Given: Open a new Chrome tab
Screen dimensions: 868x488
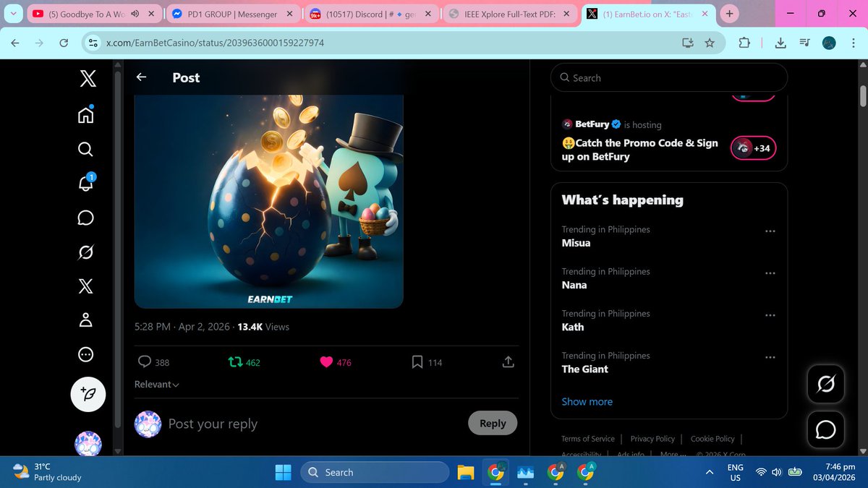Looking at the screenshot, I should 729,14.
